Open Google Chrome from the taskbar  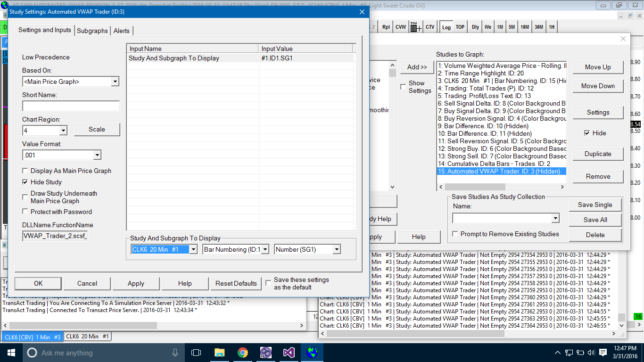(242, 353)
